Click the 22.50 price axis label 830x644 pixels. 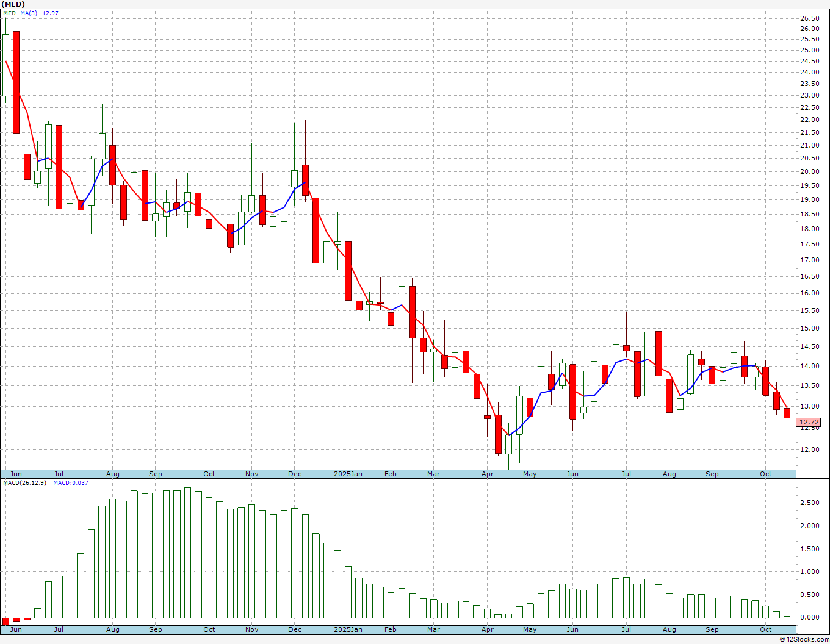[x=810, y=107]
